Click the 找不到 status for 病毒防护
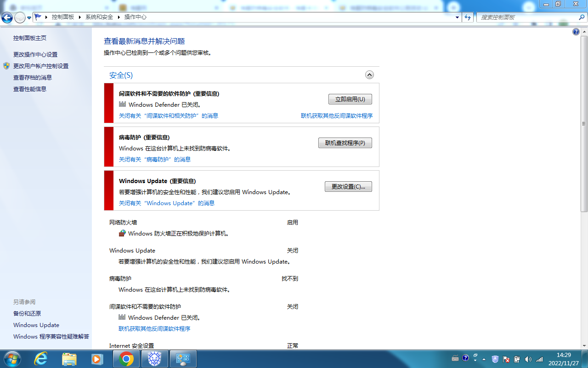Viewport: 588px width, 368px height. coord(290,279)
